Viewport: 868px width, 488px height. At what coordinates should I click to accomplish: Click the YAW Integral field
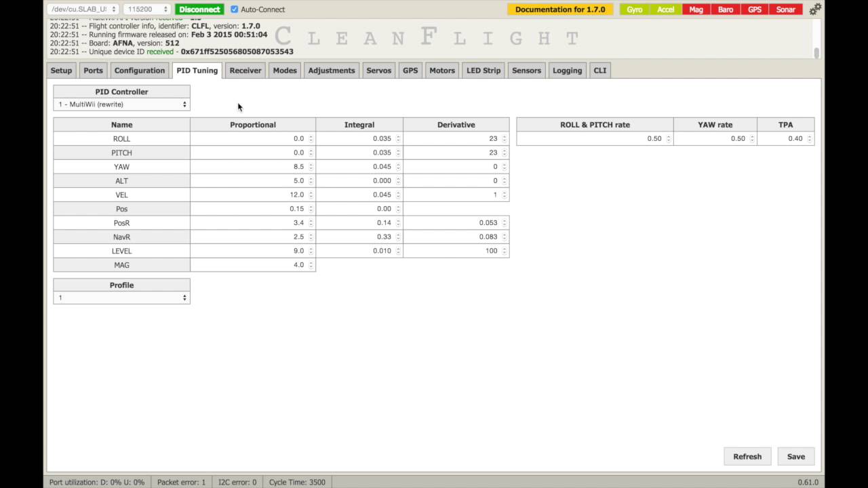point(359,167)
